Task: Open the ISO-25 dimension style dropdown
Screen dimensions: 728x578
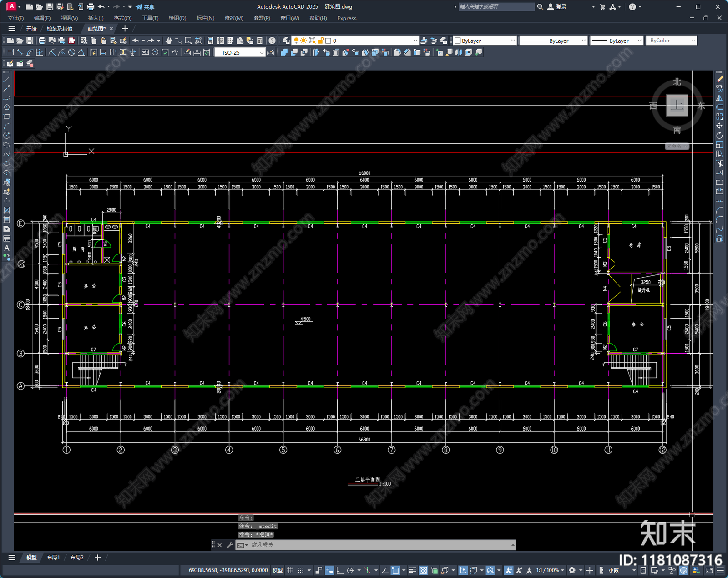Action: coord(240,52)
